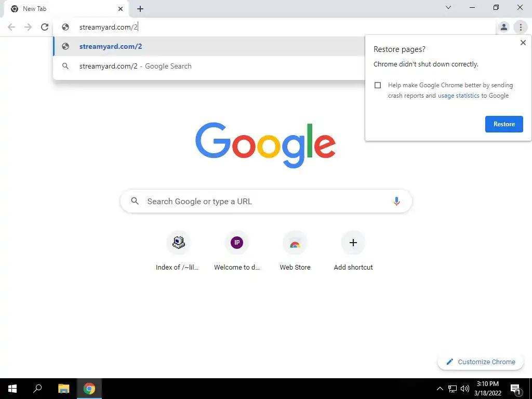Click in the address bar text
This screenshot has width=532, height=399.
tap(109, 27)
